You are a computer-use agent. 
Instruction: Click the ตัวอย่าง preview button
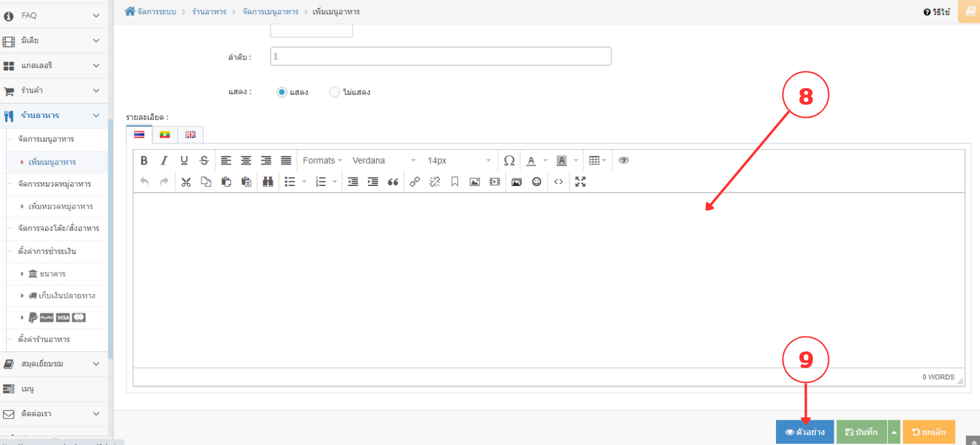(805, 432)
